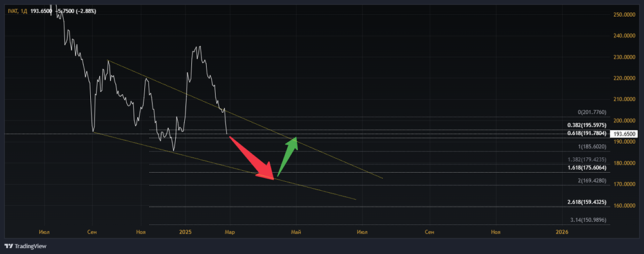Click the 1Д interval in chart header
644x254 pixels.
[x=24, y=11]
